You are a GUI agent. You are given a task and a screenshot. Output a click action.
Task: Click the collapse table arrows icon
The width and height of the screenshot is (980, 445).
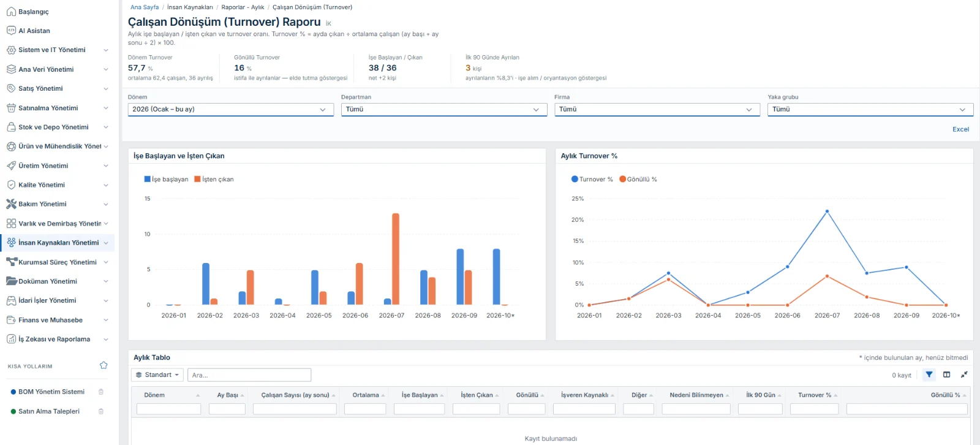[964, 375]
